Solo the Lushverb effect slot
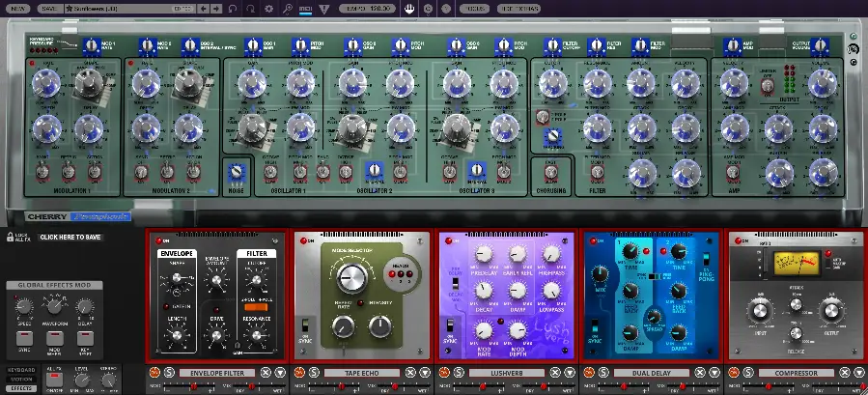Image resolution: width=868 pixels, height=395 pixels. (459, 373)
